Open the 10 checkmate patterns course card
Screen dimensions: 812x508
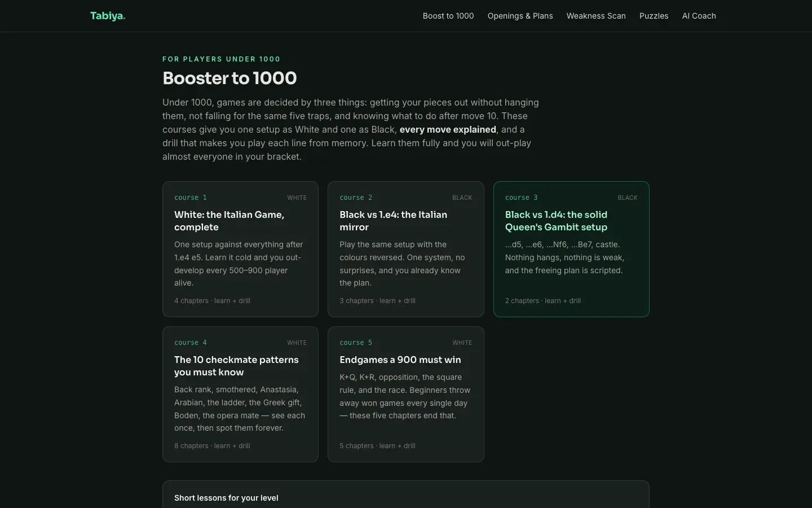pyautogui.click(x=240, y=394)
